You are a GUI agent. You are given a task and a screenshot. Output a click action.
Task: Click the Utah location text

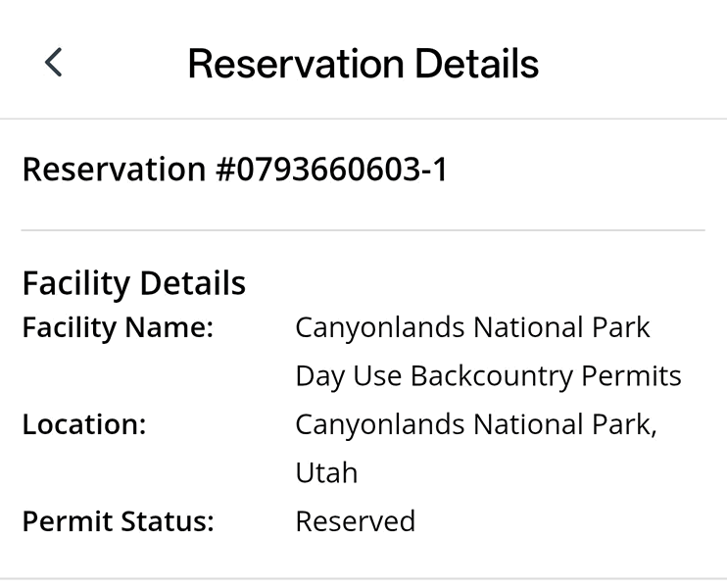326,472
